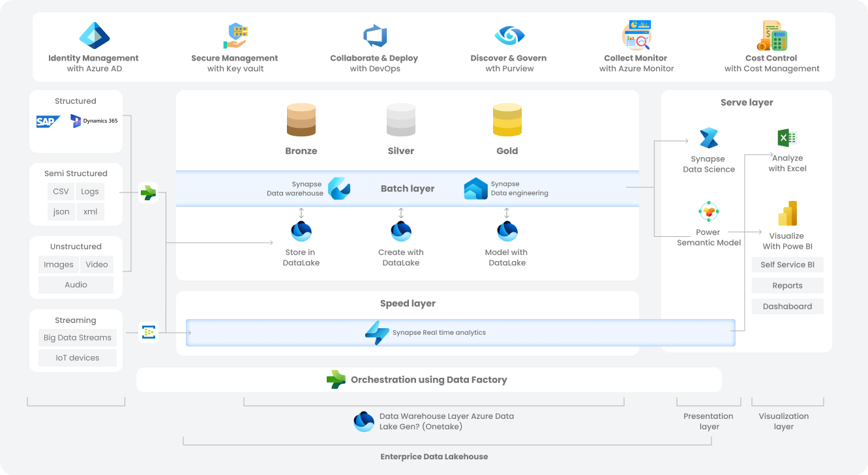Click the Cost Control with Cost Management label

tap(772, 63)
